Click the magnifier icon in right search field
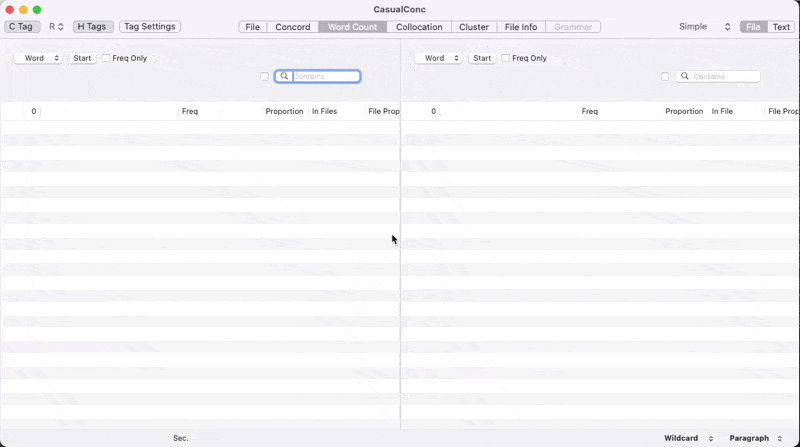800x447 pixels. (x=685, y=77)
